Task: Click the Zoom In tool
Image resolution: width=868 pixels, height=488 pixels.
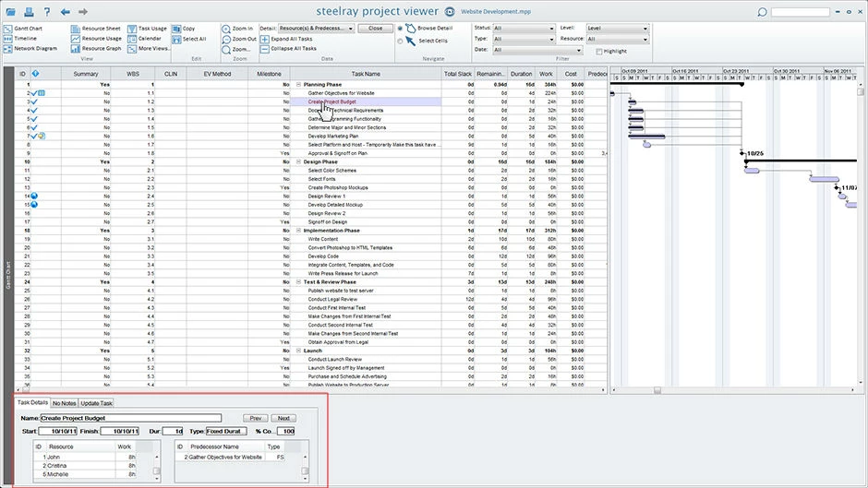Action: [238, 29]
